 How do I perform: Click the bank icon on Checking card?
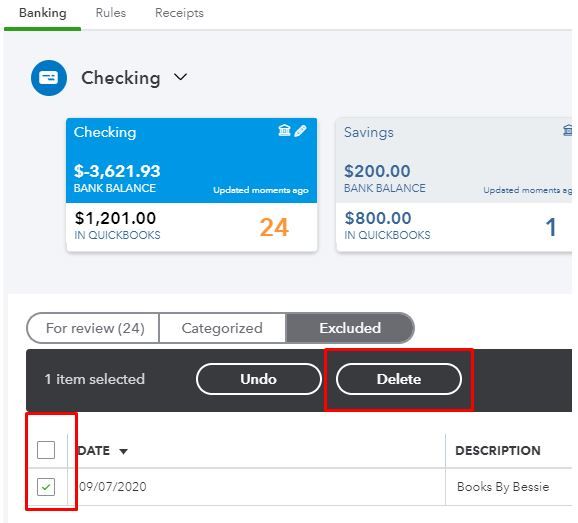coord(284,130)
